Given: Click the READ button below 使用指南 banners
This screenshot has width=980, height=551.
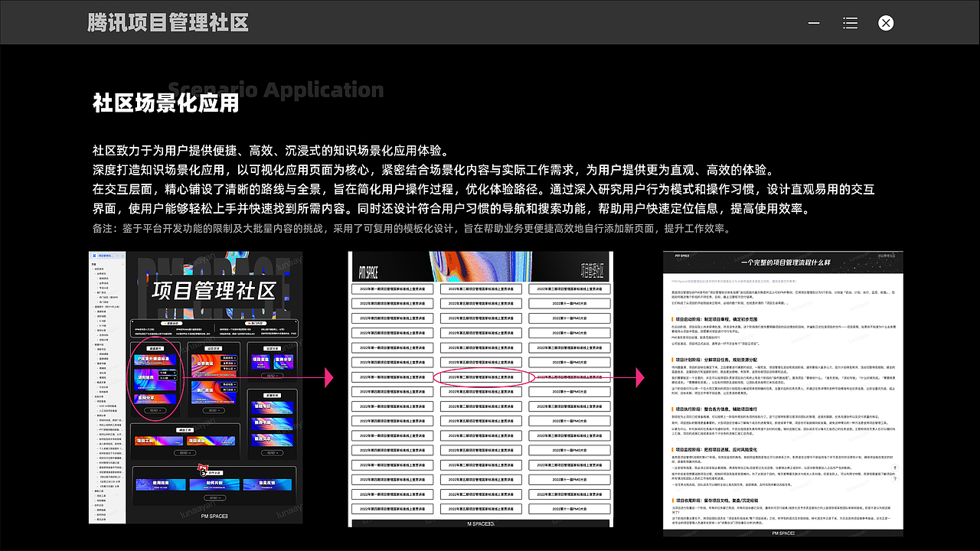Looking at the screenshot, I should [x=214, y=497].
